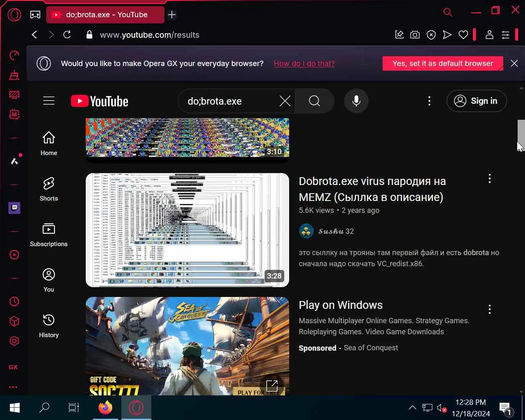Open the Opera GX main menu logo
This screenshot has height=420, width=525.
[14, 15]
